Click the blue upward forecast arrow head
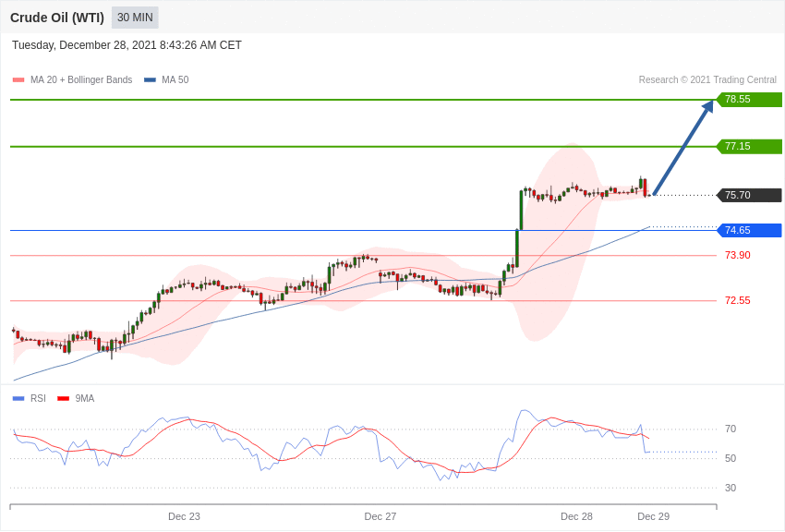The height and width of the screenshot is (532, 785). pos(707,107)
